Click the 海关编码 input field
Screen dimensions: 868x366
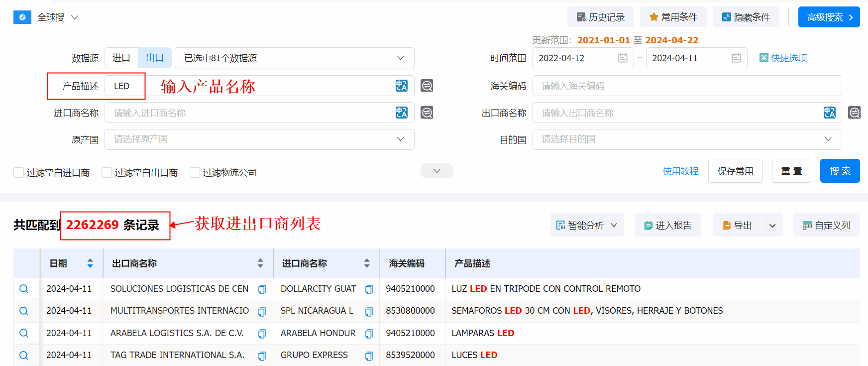(x=687, y=86)
